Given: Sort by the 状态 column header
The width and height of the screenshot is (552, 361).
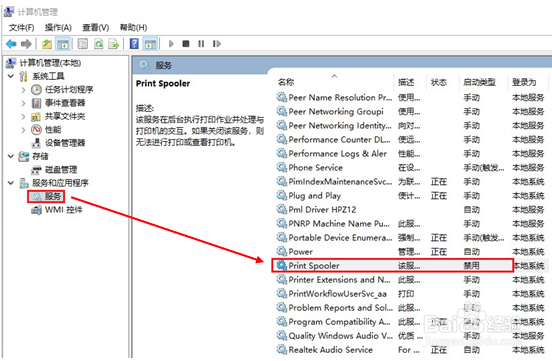Looking at the screenshot, I should (439, 82).
